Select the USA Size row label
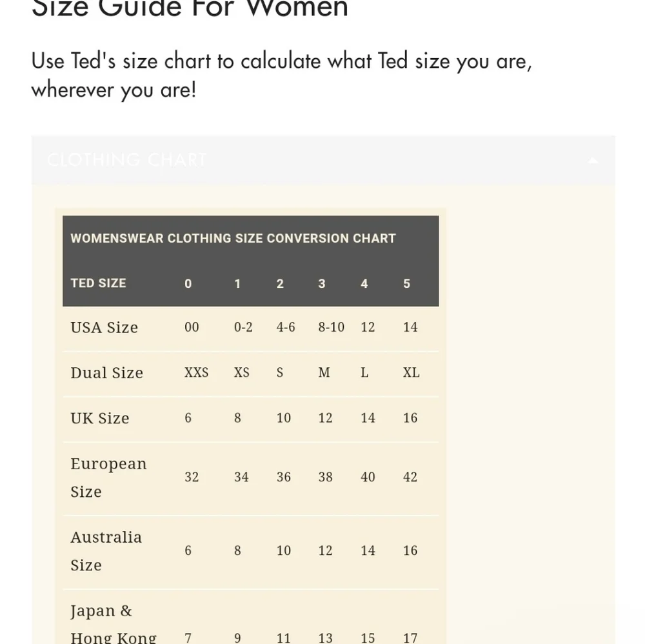645x644 pixels. click(x=104, y=328)
